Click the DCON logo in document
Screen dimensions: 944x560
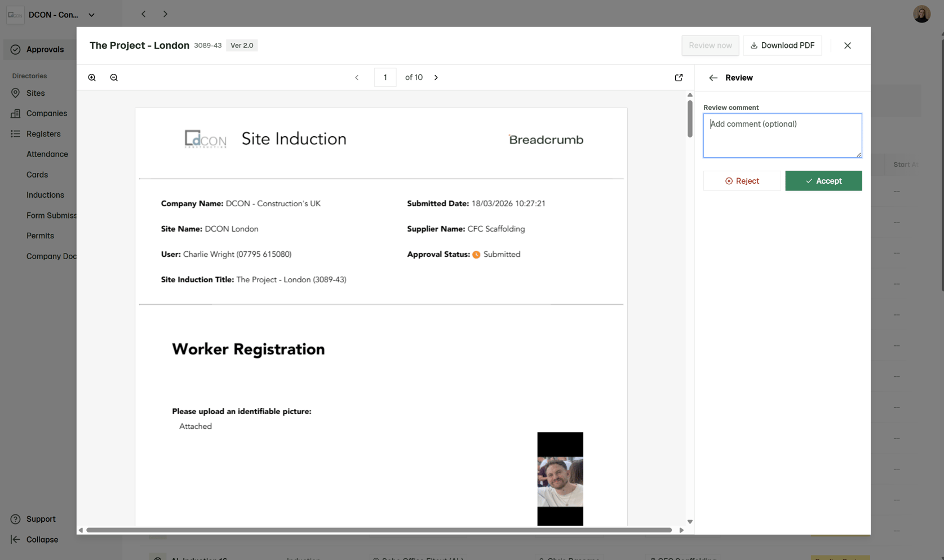(205, 139)
